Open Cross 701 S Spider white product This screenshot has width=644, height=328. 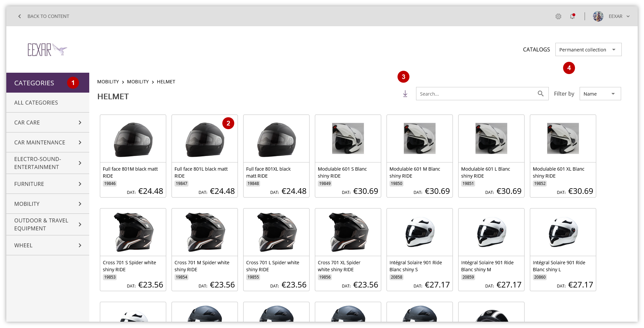tap(133, 250)
